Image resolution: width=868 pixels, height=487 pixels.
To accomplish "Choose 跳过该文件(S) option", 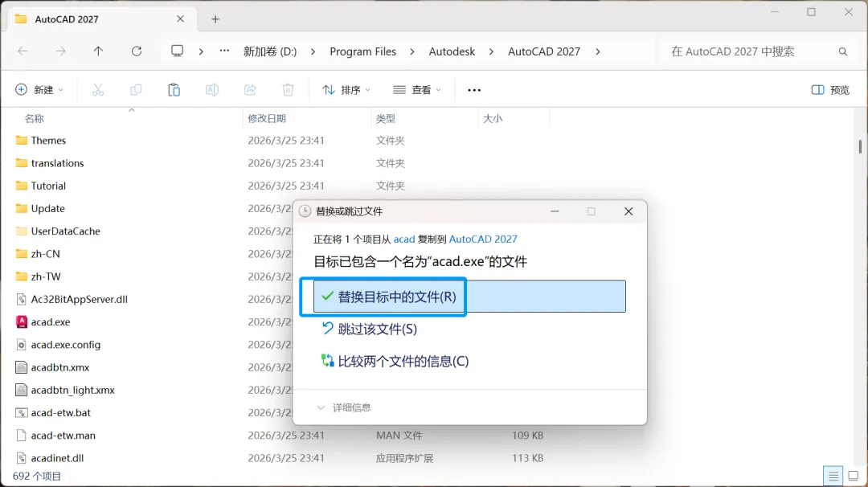I will coord(369,329).
